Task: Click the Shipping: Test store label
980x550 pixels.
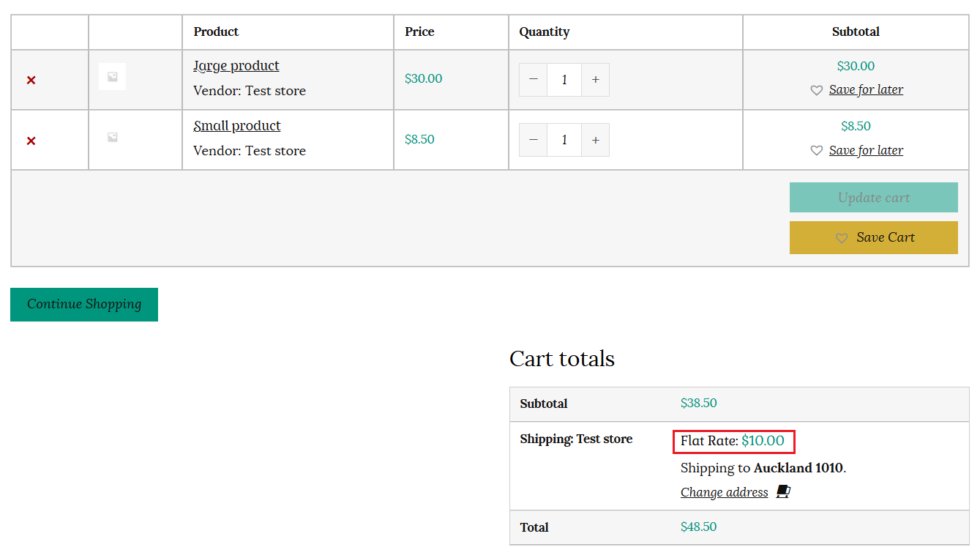Action: [x=576, y=439]
